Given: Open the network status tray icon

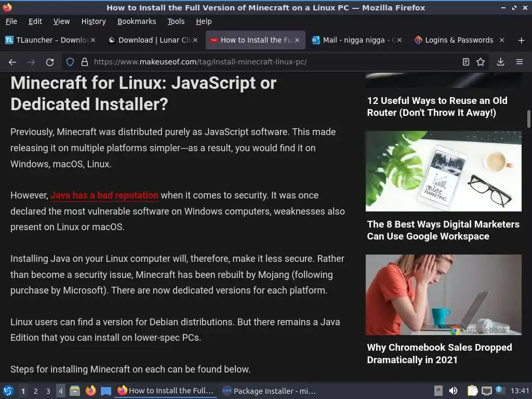Looking at the screenshot, I should pyautogui.click(x=486, y=391).
